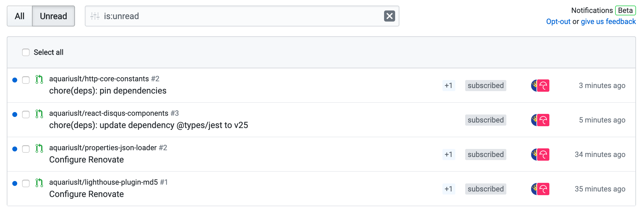Click pull request icon for react-disqus-components
This screenshot has width=644, height=213.
pos(39,114)
